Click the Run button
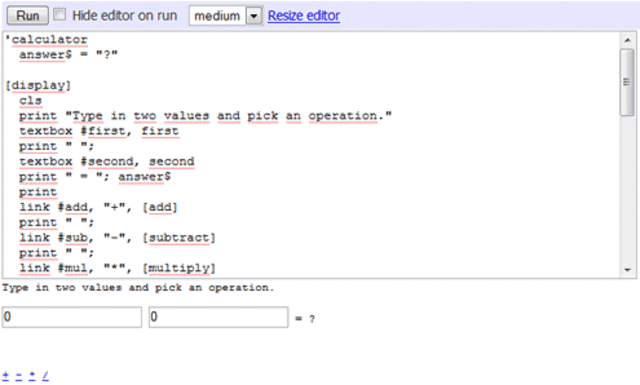 coord(27,16)
